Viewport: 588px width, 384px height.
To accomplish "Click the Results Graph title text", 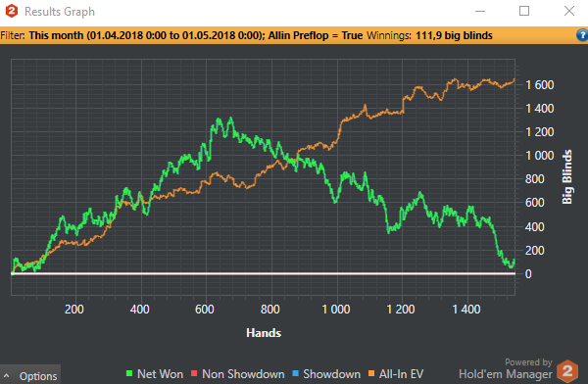I will click(60, 12).
